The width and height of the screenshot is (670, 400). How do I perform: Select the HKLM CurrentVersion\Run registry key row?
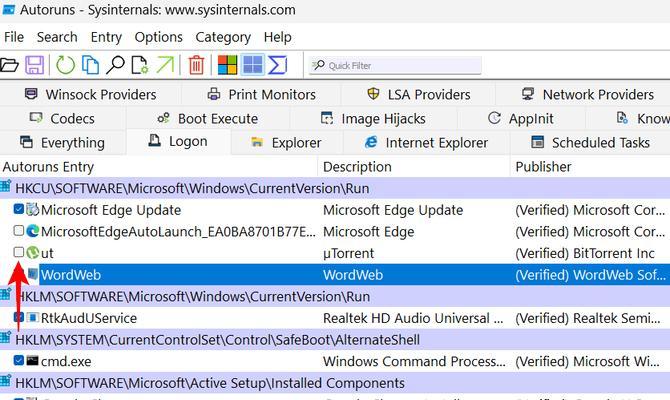335,296
